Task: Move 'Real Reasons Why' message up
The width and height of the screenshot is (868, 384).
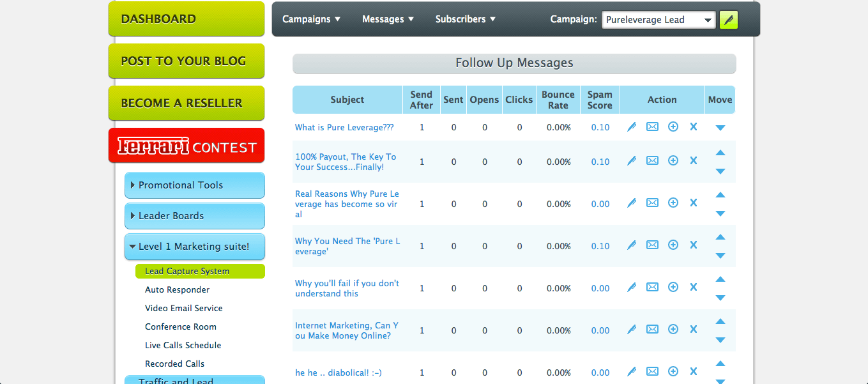Action: 720,195
